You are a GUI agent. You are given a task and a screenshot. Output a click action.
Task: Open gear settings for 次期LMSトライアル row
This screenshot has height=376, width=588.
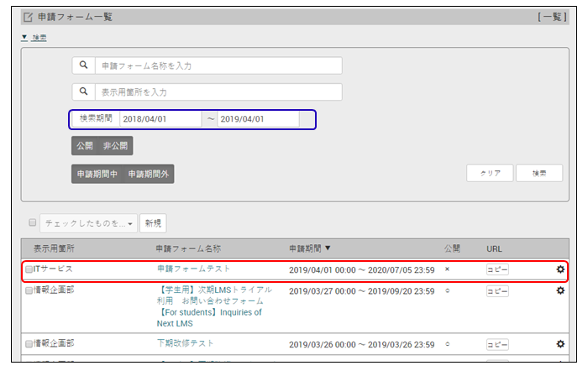(x=560, y=290)
